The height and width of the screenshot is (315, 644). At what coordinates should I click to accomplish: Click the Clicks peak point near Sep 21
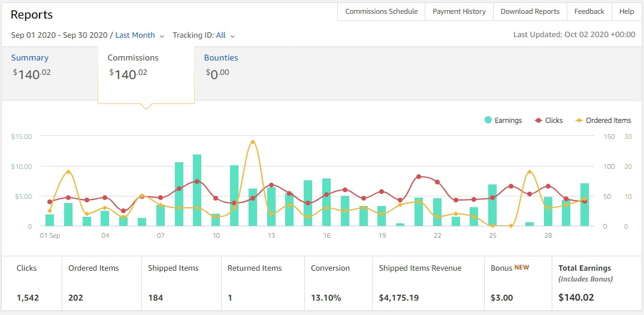coord(419,177)
